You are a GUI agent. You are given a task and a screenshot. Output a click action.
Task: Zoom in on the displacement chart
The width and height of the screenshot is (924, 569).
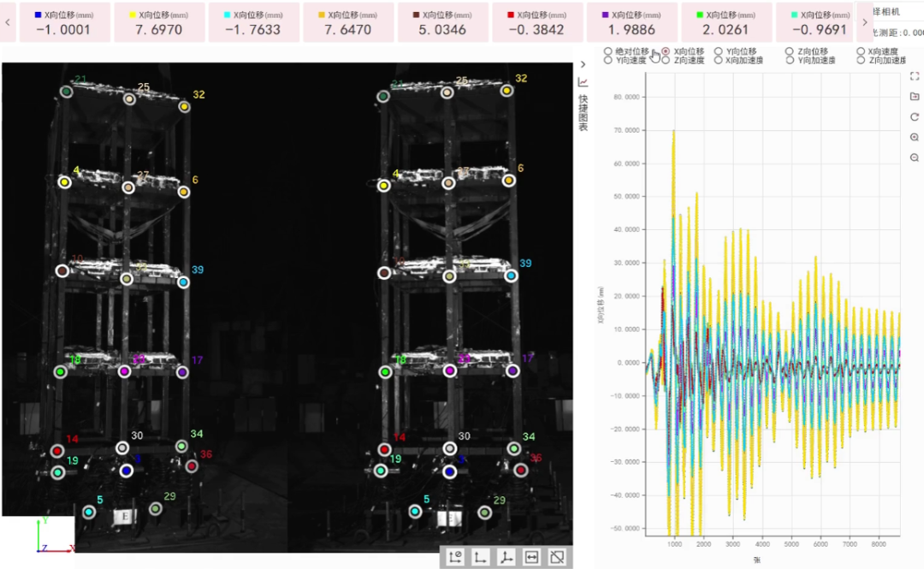tap(915, 137)
